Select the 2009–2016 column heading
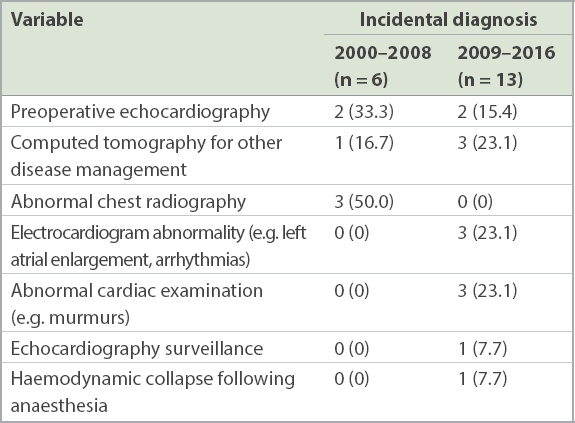The width and height of the screenshot is (575, 423). (506, 53)
